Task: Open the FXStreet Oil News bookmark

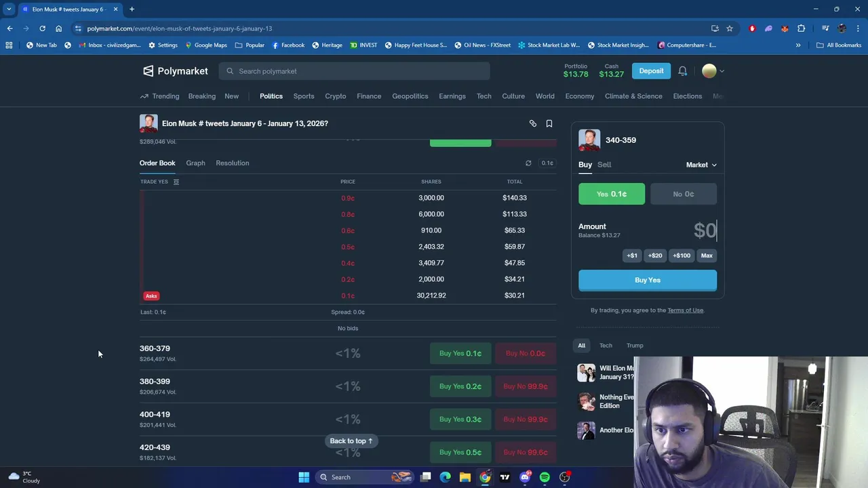Action: coord(483,45)
